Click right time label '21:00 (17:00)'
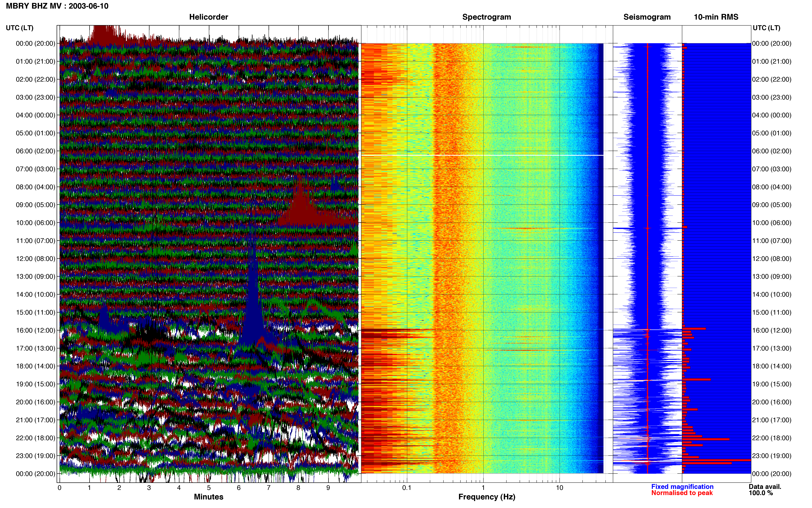This screenshot has height=508, width=812. click(x=772, y=420)
